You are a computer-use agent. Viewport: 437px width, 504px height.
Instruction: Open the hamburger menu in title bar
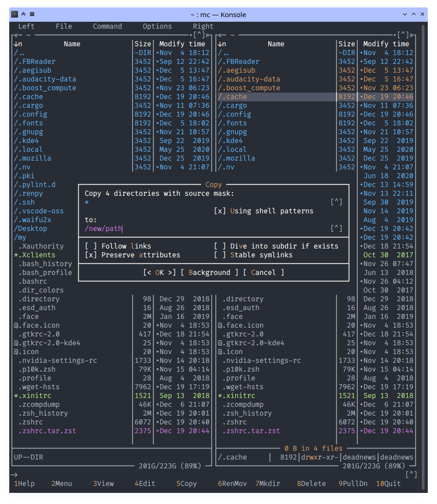(32, 14)
